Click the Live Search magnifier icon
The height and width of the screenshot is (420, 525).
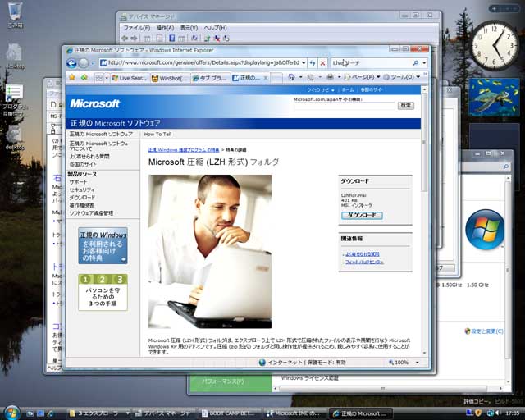coord(416,63)
